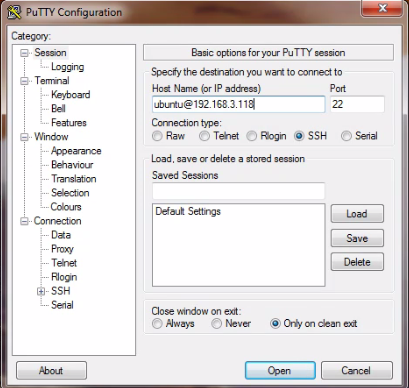Open the Appearance settings category

click(76, 151)
